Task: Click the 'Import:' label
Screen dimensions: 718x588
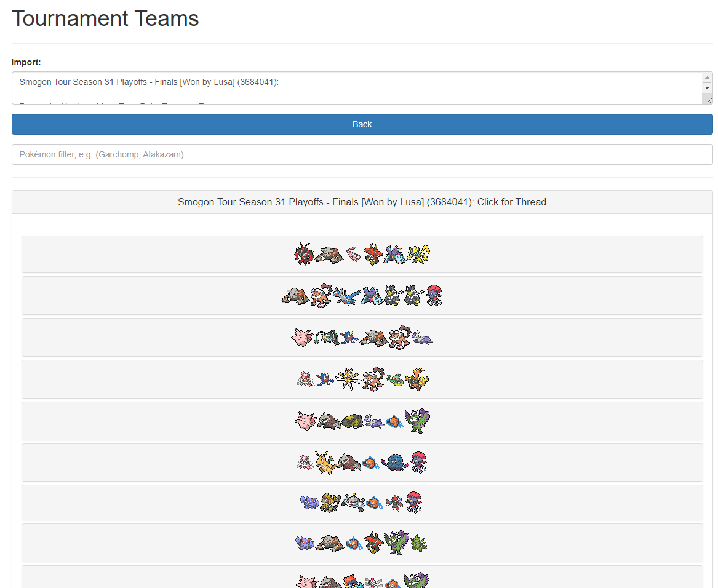Action: [26, 62]
